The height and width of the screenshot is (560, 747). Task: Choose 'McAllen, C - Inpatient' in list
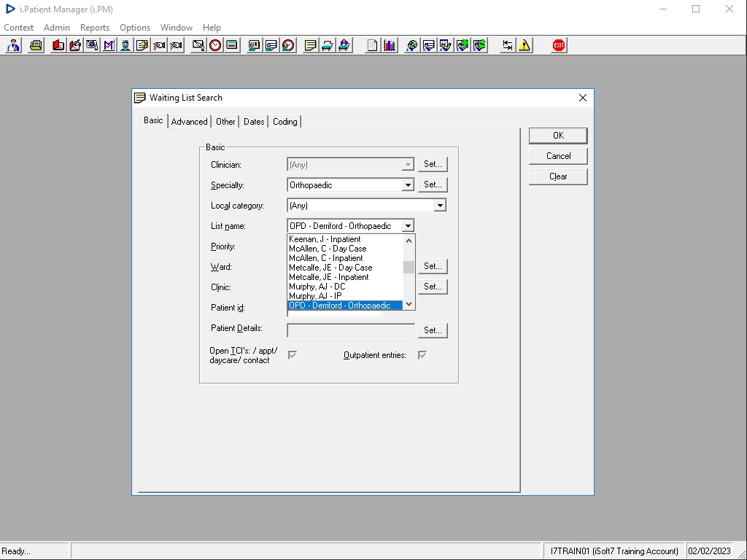(345, 258)
